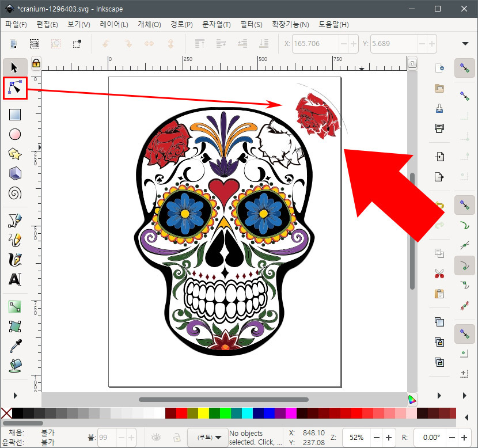Image resolution: width=478 pixels, height=448 pixels.
Task: Select the Text tool
Action: [x=15, y=279]
